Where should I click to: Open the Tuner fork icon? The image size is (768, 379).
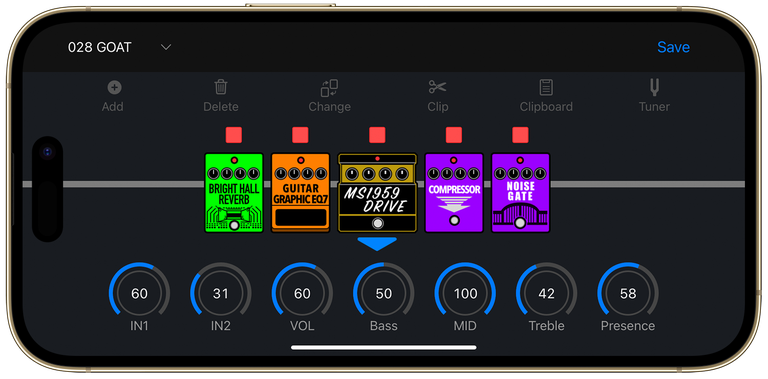coord(654,87)
